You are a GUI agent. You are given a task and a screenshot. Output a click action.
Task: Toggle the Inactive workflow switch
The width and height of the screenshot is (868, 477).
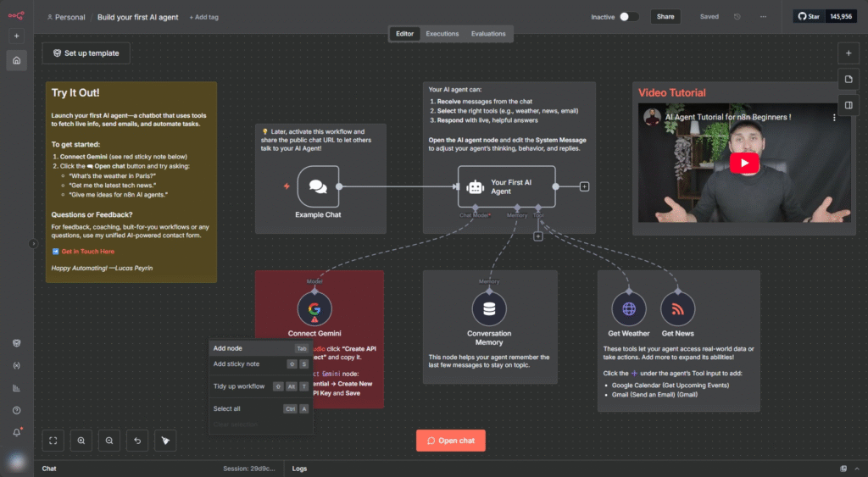coord(628,16)
